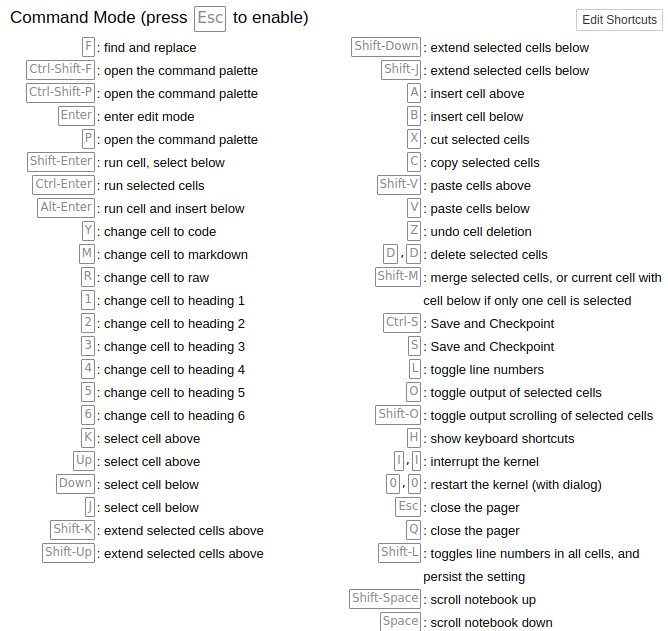Click the Ctrl-S key badge
This screenshot has height=631, width=668.
pos(402,323)
